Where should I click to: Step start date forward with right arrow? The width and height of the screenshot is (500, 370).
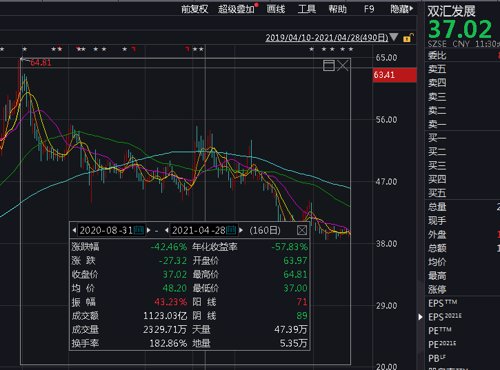coord(149,230)
